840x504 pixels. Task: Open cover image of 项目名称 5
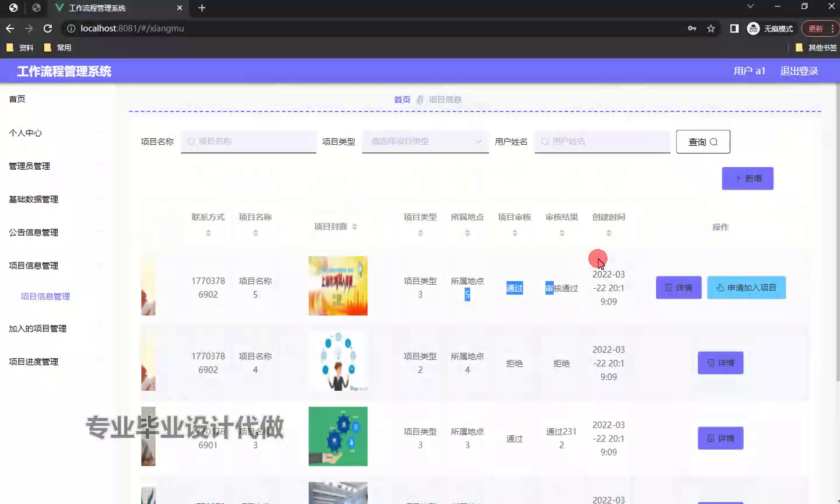tap(338, 286)
